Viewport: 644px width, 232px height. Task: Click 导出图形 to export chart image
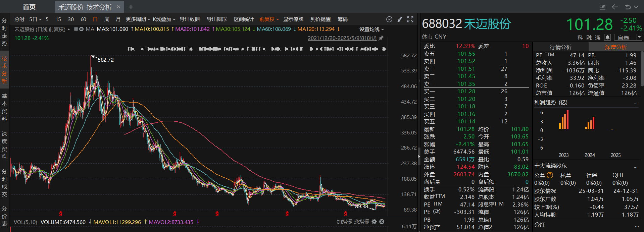coord(217,19)
